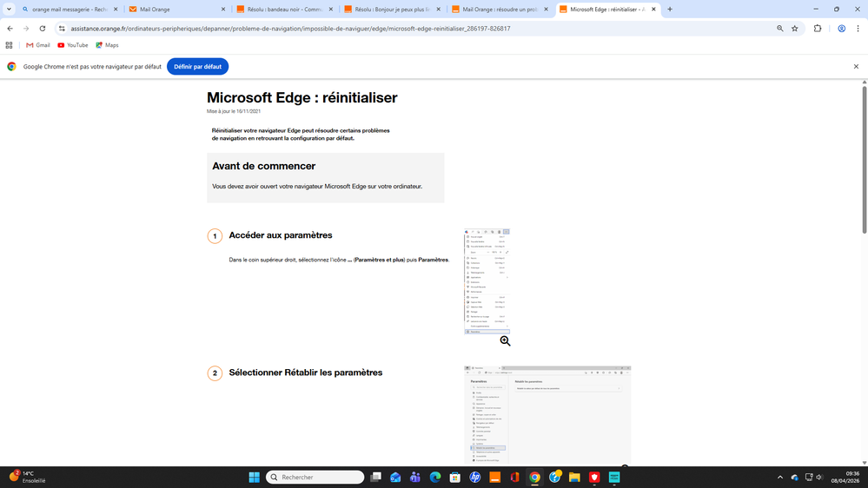Bookmark this page with the star icon
868x488 pixels.
794,28
